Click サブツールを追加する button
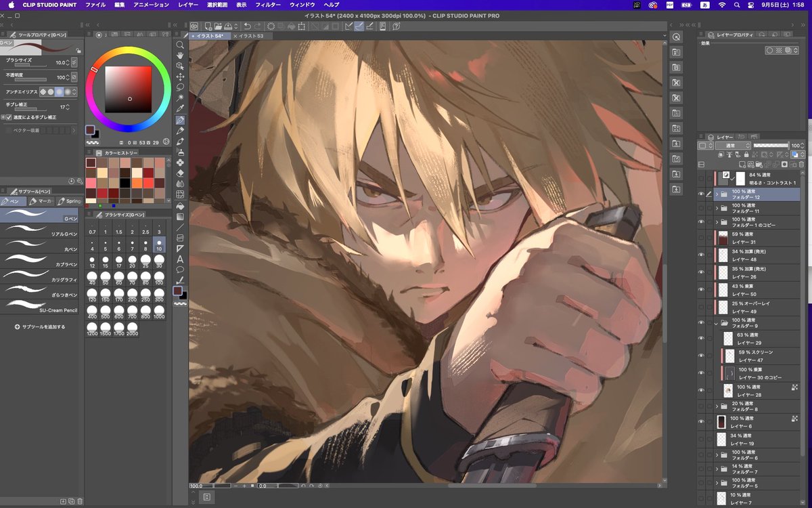The height and width of the screenshot is (508, 812). (41, 326)
